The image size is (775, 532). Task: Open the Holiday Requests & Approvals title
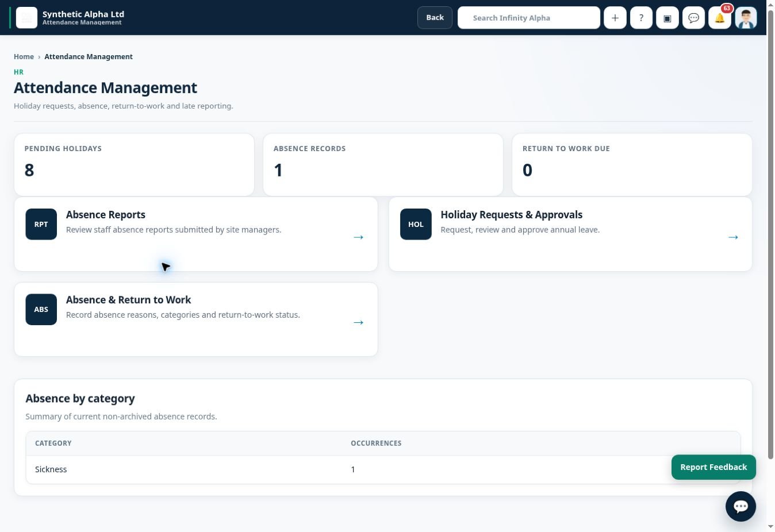[512, 214]
